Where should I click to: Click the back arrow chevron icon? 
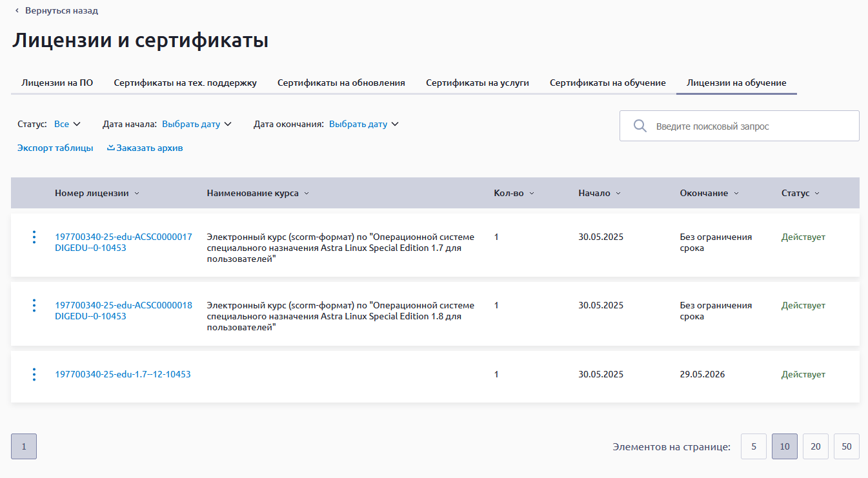click(17, 11)
